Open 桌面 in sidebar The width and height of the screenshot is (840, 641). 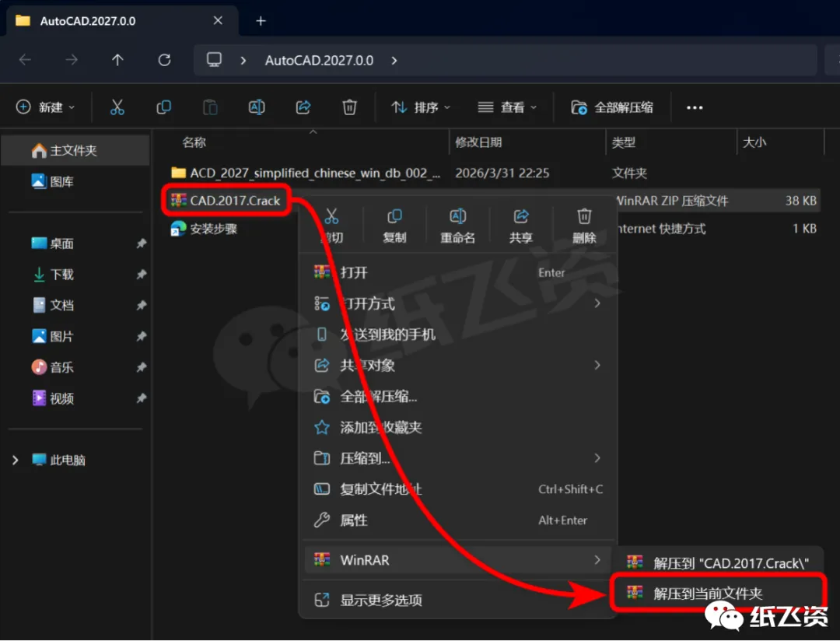[x=75, y=243]
